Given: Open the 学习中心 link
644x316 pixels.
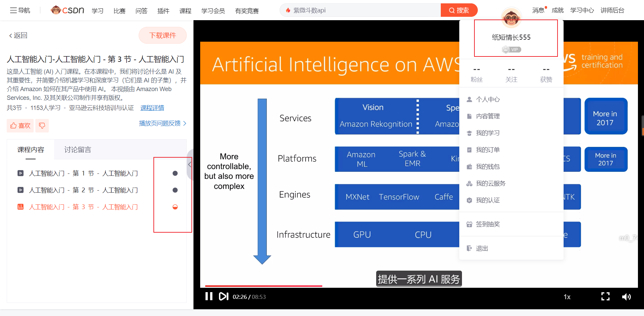Looking at the screenshot, I should pyautogui.click(x=582, y=10).
